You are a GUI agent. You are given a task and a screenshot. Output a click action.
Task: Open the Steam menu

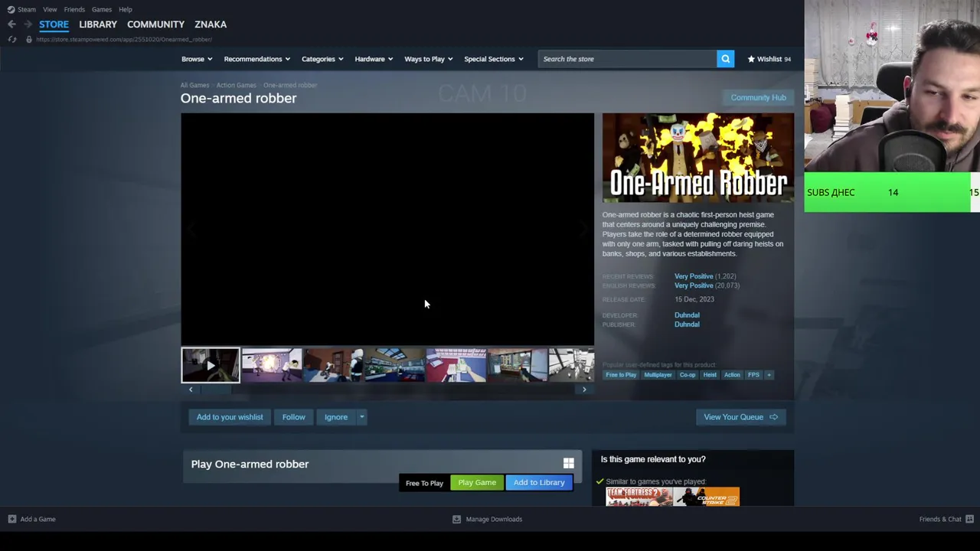27,9
